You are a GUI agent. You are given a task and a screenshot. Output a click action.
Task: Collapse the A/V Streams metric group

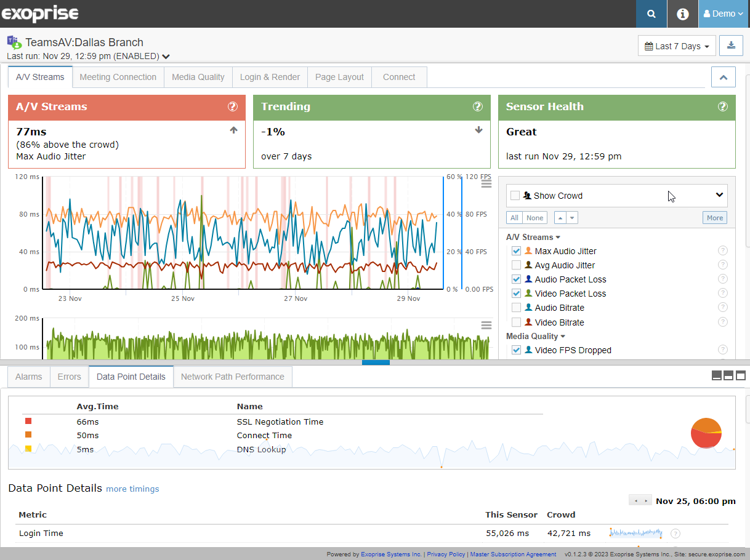coord(533,237)
